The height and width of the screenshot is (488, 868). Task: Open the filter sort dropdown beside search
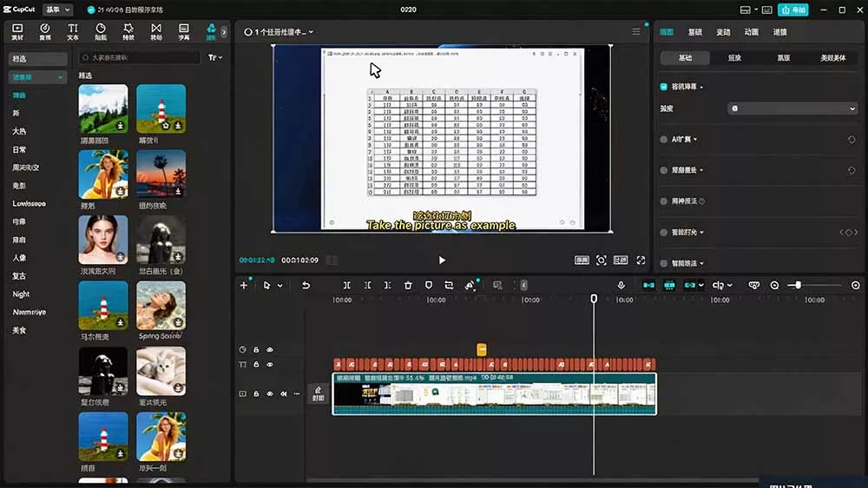(x=214, y=57)
